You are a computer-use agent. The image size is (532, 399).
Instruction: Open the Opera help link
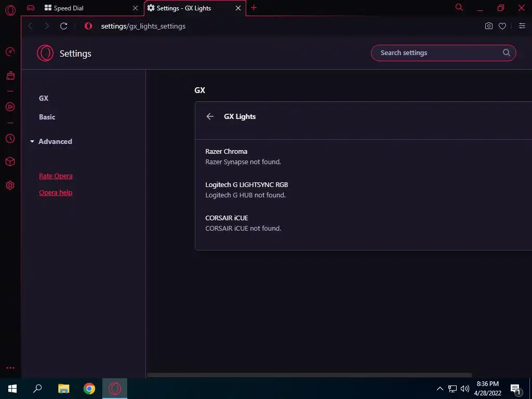coord(56,192)
